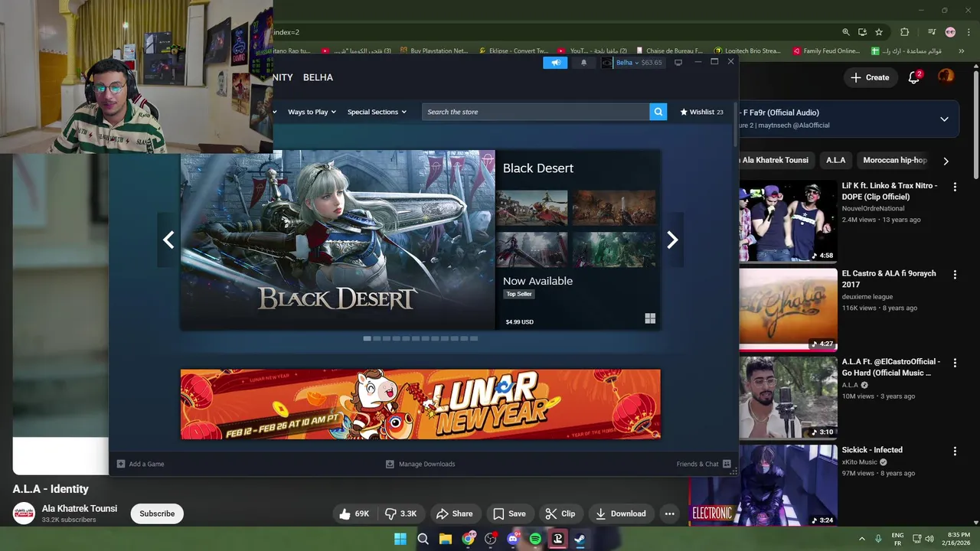Click the Chrome bookmark star icon
Viewport: 980px width, 551px height.
[879, 32]
